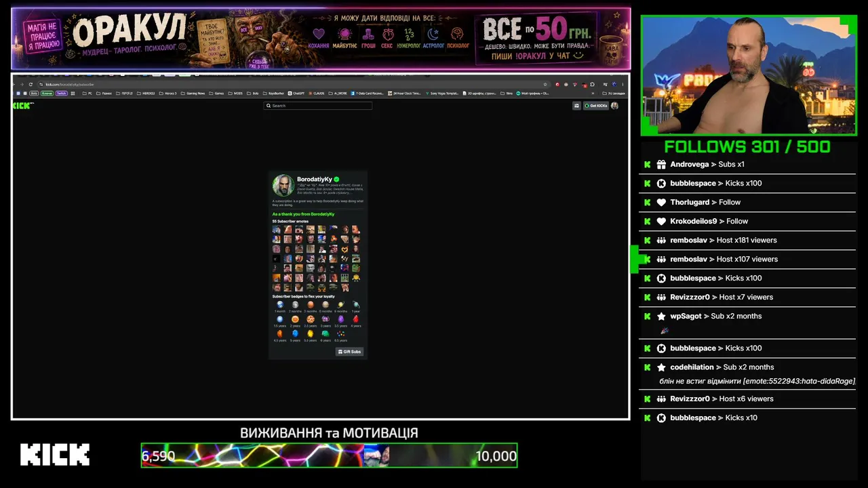Click codehilation Sub x2 months event

coord(747,373)
